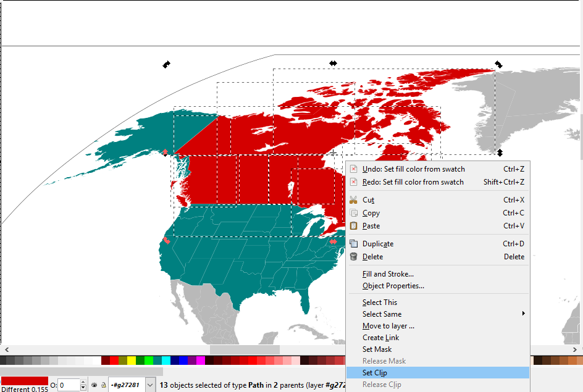Click the Paste clipboard icon

point(353,226)
